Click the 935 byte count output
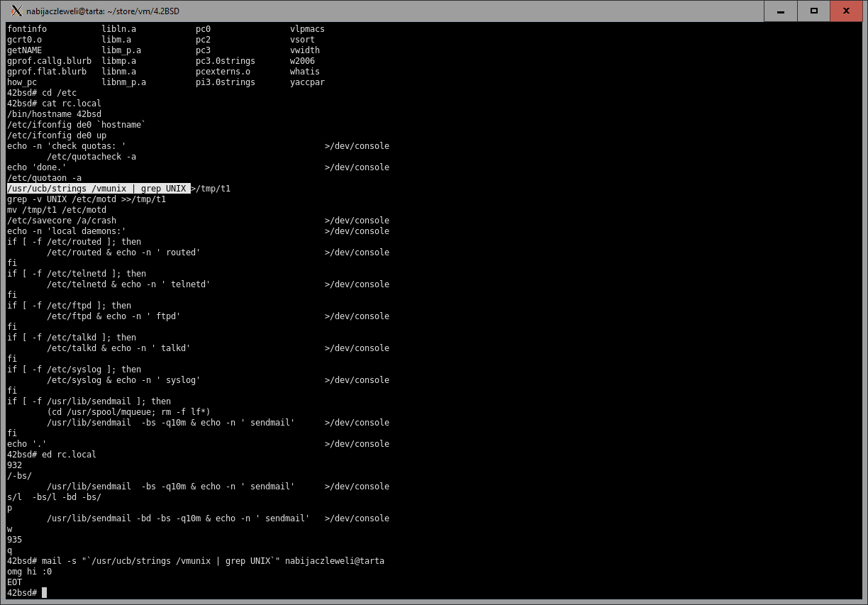 [14, 540]
